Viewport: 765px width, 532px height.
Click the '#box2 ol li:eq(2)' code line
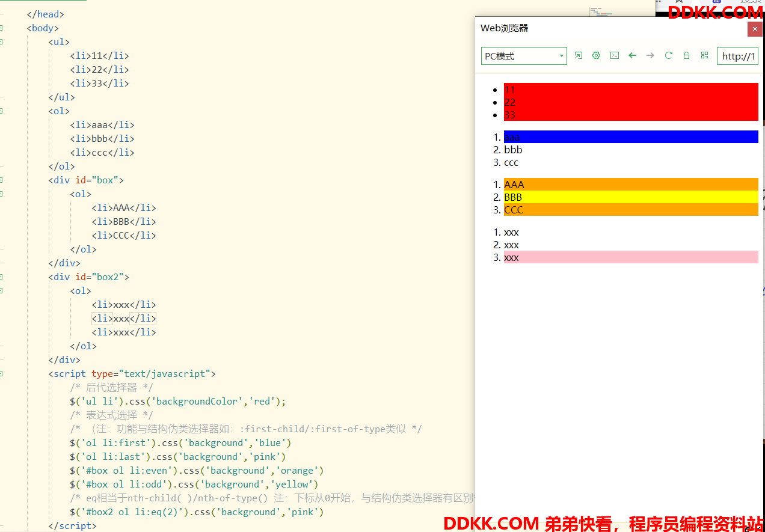(x=197, y=512)
